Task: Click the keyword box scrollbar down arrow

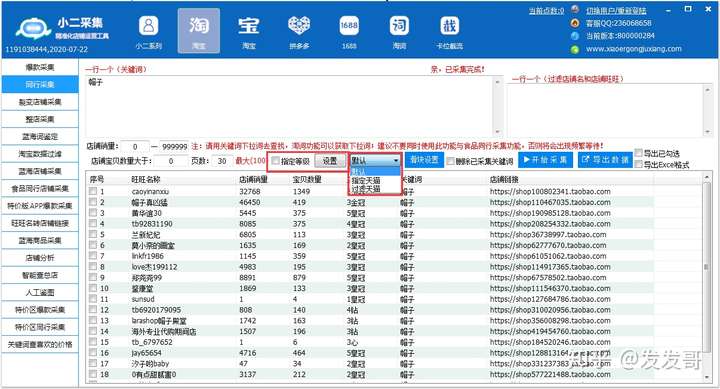Action: [x=497, y=132]
